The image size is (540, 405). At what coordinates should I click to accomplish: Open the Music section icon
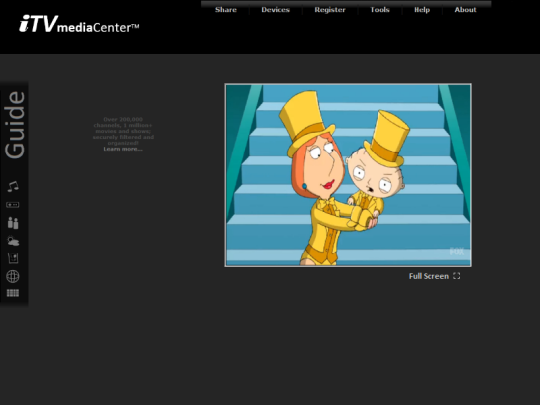[13, 186]
